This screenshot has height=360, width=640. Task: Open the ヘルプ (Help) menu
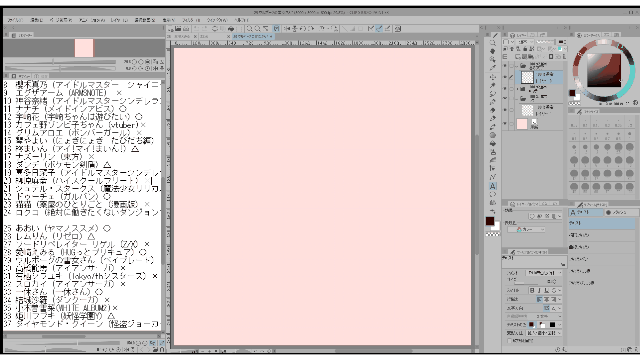pyautogui.click(x=241, y=20)
